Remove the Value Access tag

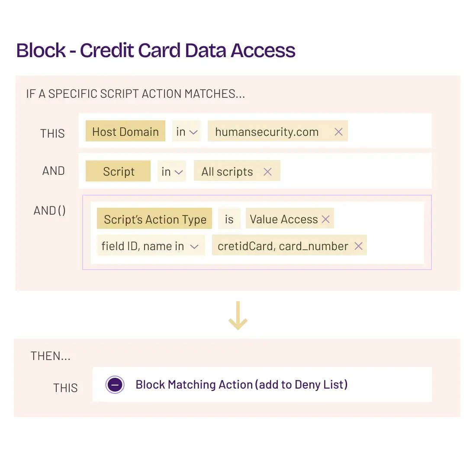pos(326,219)
